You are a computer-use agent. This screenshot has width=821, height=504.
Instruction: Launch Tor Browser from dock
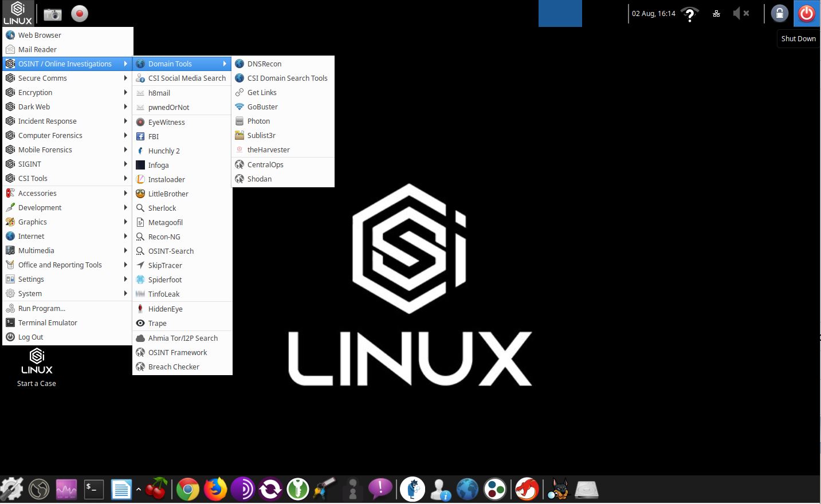(x=243, y=490)
